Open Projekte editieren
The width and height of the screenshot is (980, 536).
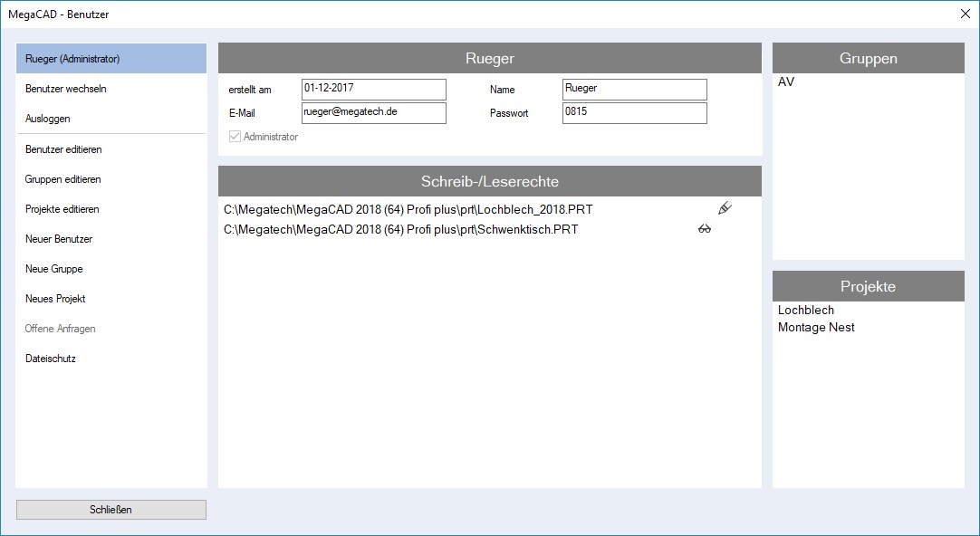[x=111, y=209]
